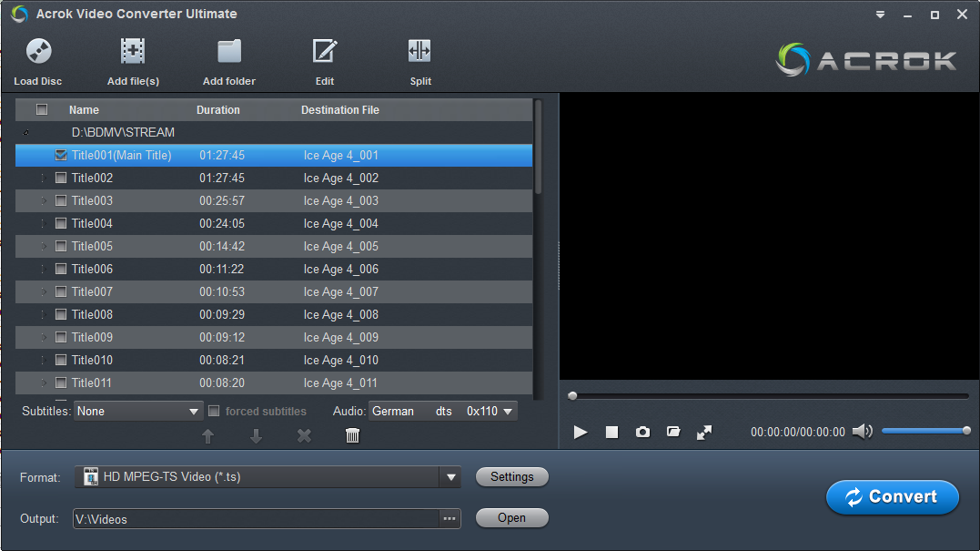Click the Duration column header
This screenshot has height=551, width=980.
point(218,109)
